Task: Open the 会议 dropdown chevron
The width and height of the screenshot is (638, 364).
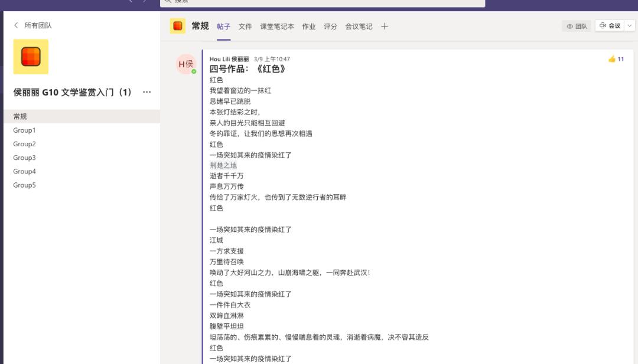Action: tap(630, 26)
